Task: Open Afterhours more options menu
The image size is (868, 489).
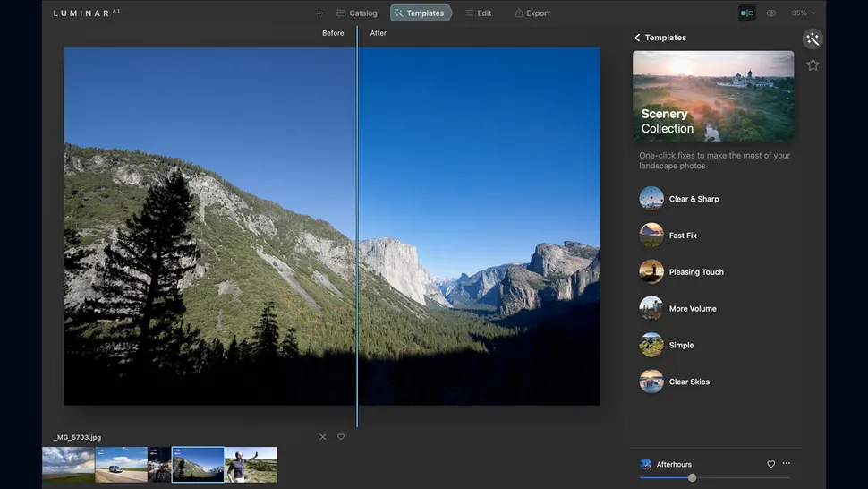Action: coord(787,464)
